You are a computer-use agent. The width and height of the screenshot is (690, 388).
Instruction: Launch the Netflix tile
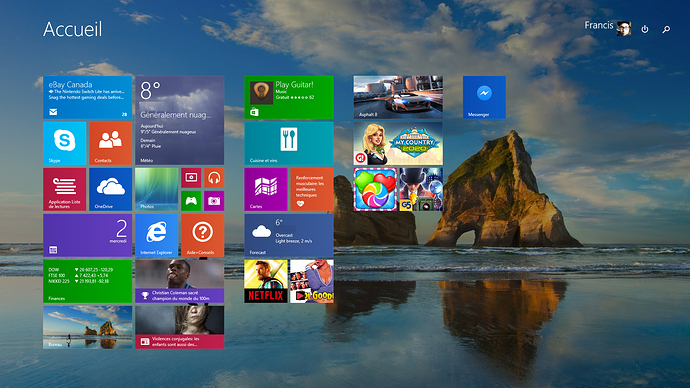point(266,281)
